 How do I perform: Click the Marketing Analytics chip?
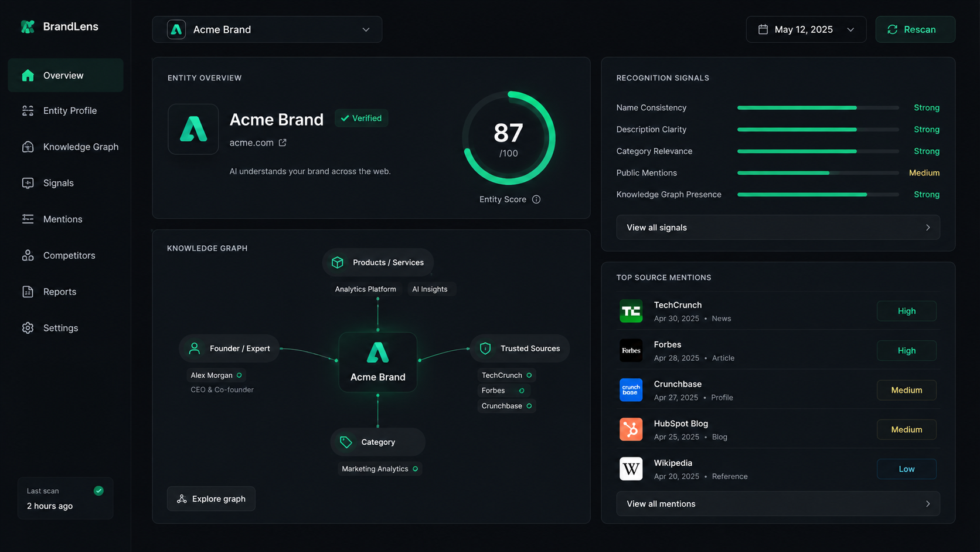[380, 469]
